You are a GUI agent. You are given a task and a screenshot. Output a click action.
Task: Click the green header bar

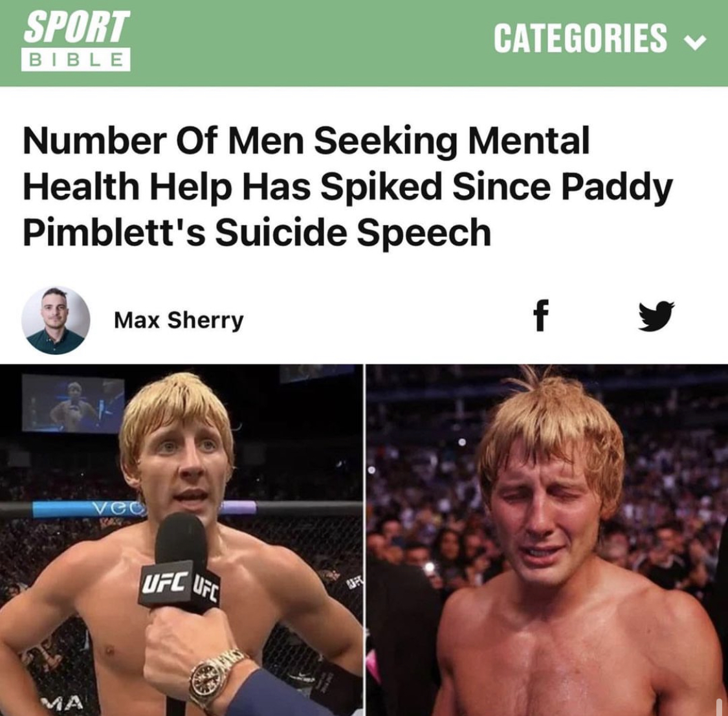[364, 43]
